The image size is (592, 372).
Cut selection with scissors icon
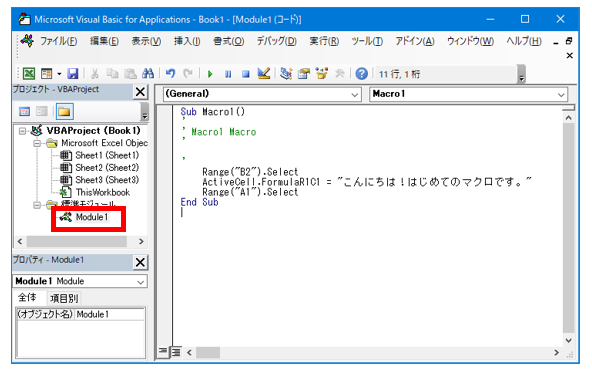[95, 73]
